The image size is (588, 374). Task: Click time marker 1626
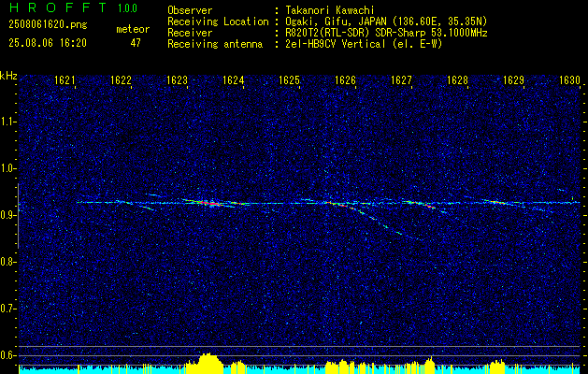coord(345,79)
